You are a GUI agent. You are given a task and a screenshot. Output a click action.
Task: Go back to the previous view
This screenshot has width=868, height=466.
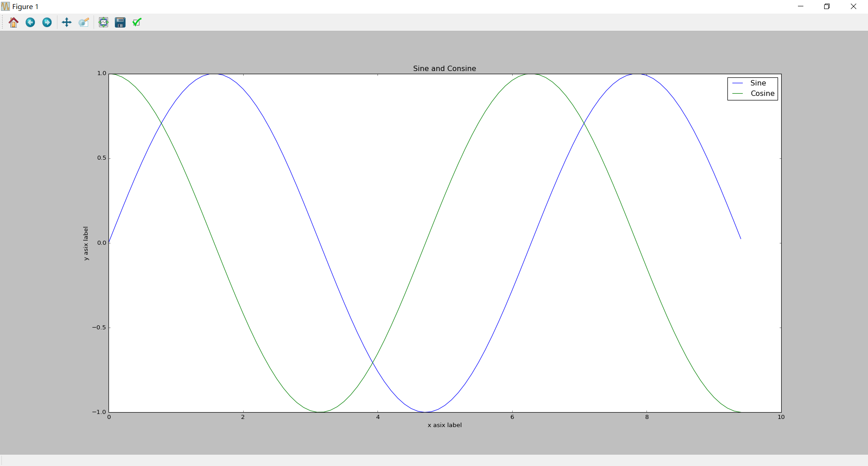(x=30, y=22)
